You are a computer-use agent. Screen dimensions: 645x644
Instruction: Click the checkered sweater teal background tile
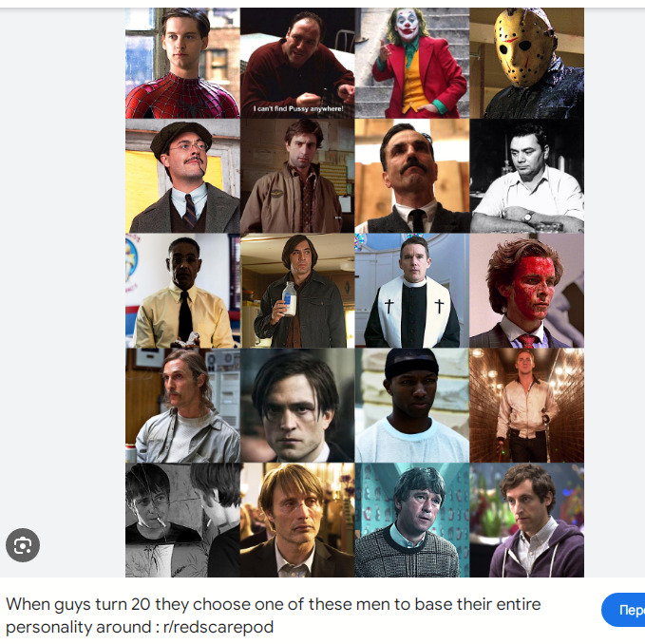click(x=412, y=520)
